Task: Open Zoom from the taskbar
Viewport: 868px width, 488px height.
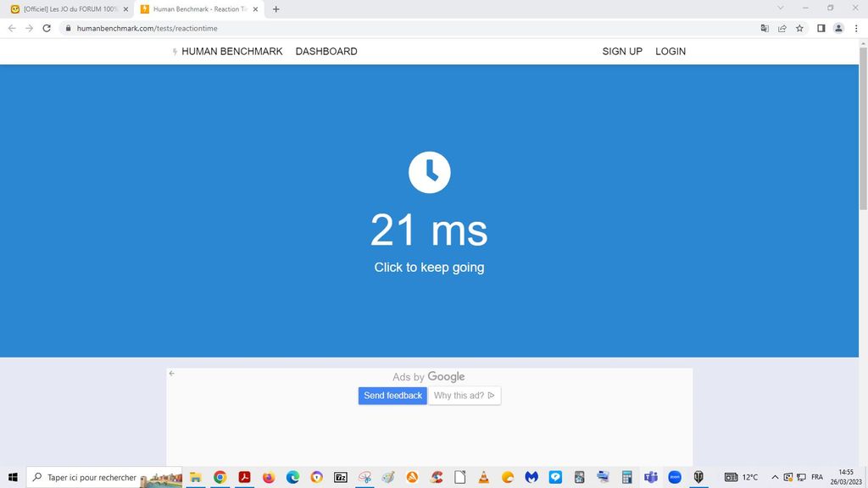Action: pos(674,477)
